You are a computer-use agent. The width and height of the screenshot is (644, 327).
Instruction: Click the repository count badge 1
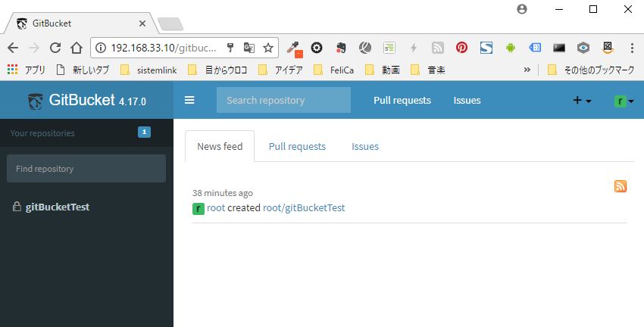(144, 132)
